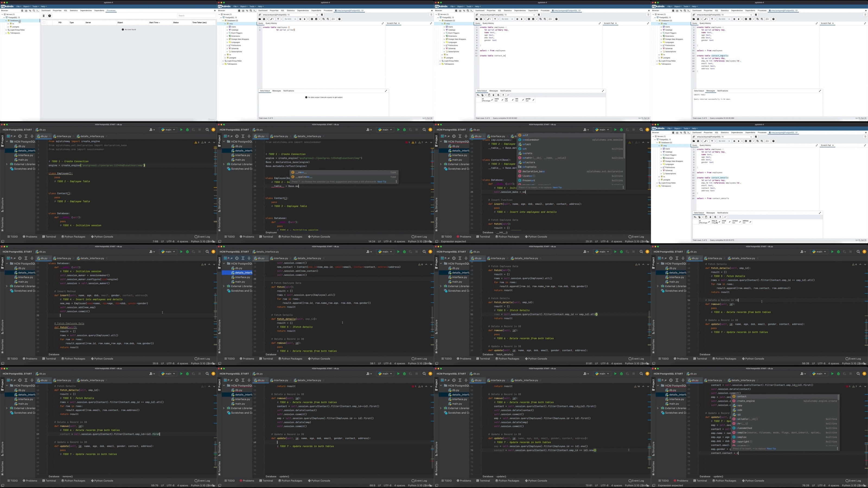Click Open File icon in 'No data output' window
868x488 pixels.
tap(260, 19)
